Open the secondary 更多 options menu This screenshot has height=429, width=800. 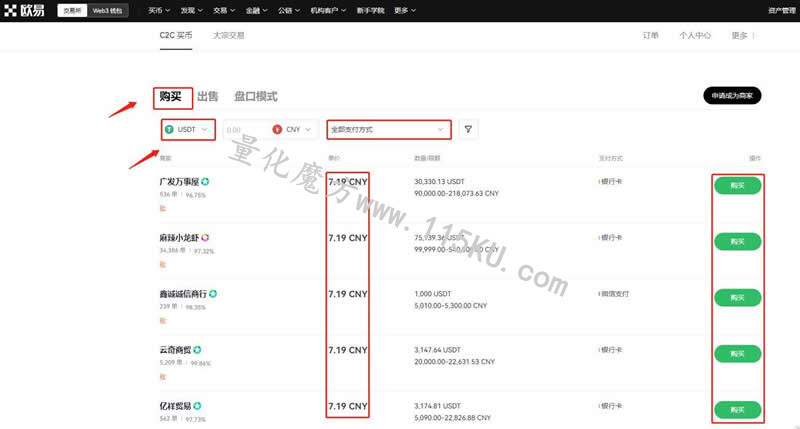(x=743, y=35)
